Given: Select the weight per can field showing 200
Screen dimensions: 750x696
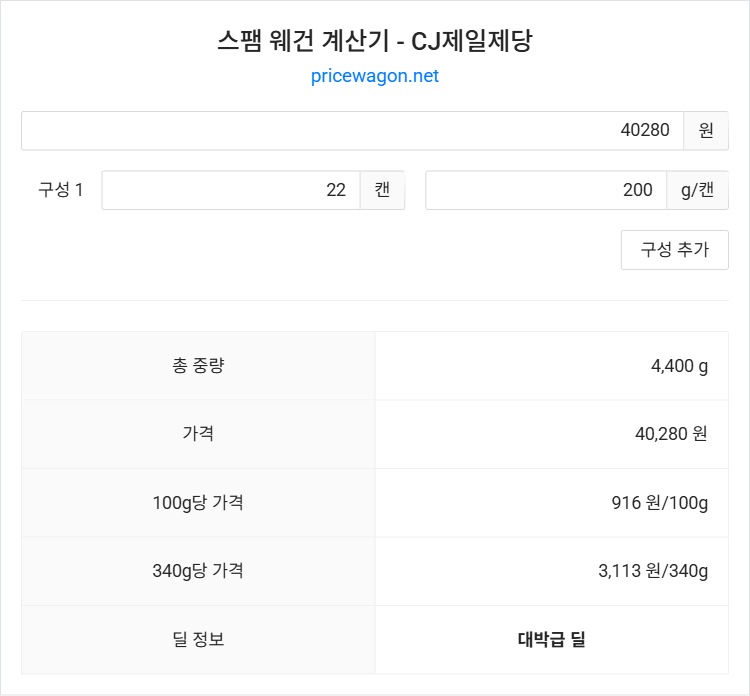Looking at the screenshot, I should [546, 190].
